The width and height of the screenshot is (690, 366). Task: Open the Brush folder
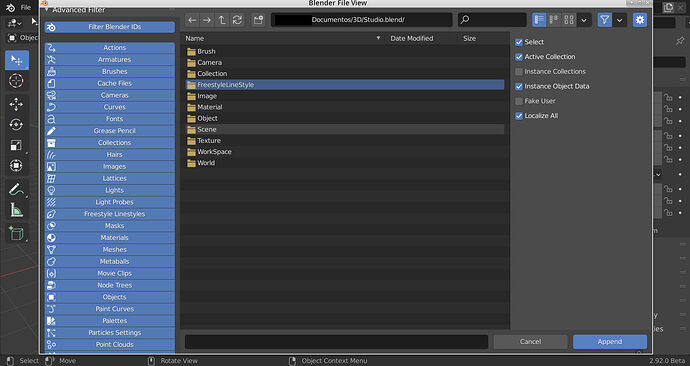point(345,51)
